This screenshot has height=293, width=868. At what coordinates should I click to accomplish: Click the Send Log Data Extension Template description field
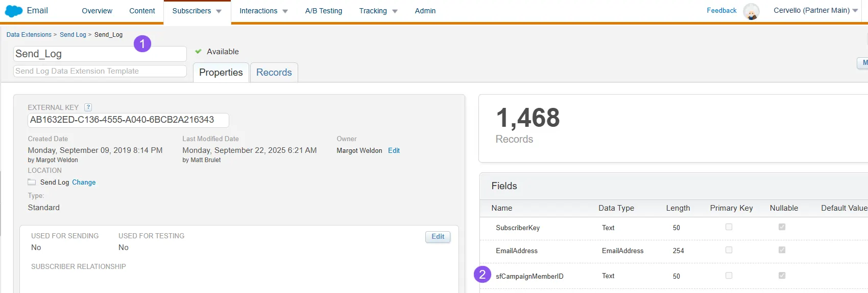point(100,71)
